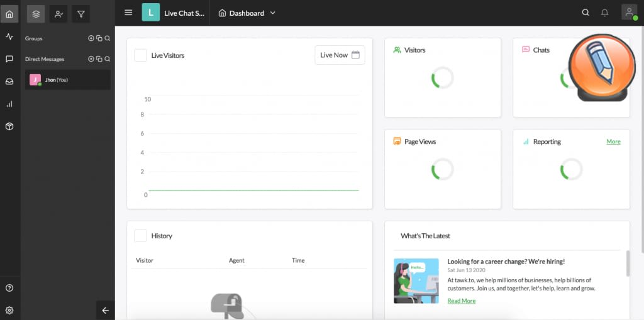This screenshot has width=644, height=320.
Task: Click the Groups section label
Action: 34,38
